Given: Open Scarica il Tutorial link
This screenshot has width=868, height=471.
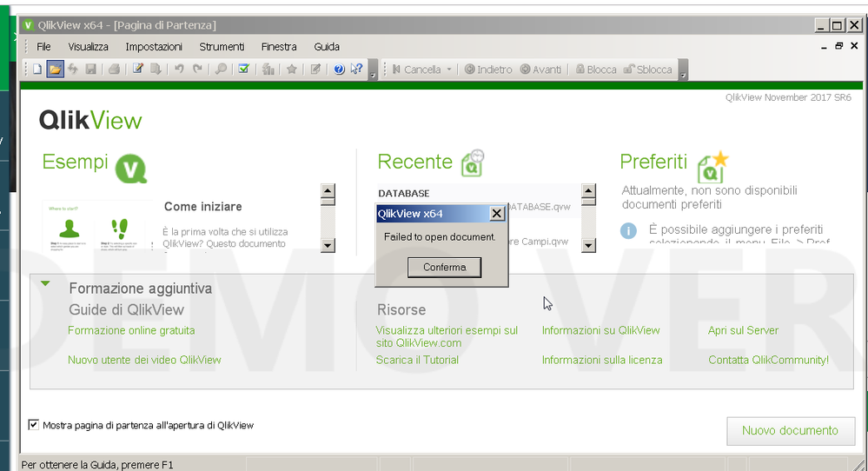Looking at the screenshot, I should pos(417,360).
